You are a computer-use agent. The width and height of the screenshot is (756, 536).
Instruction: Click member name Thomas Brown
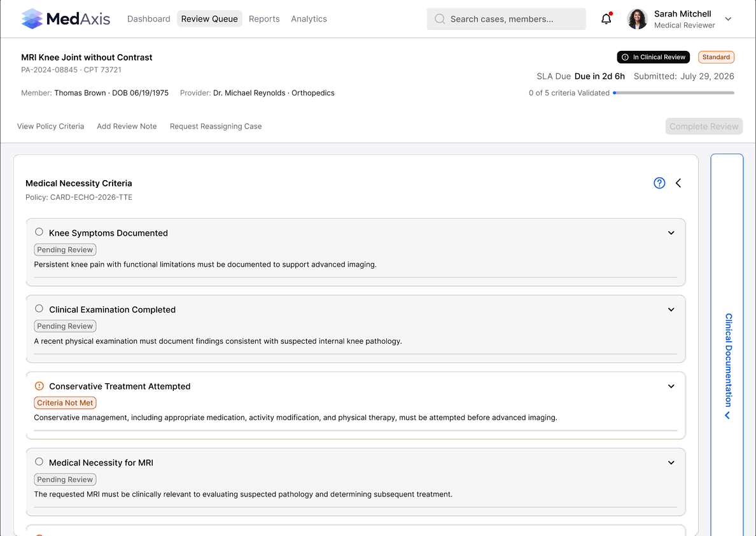(80, 93)
